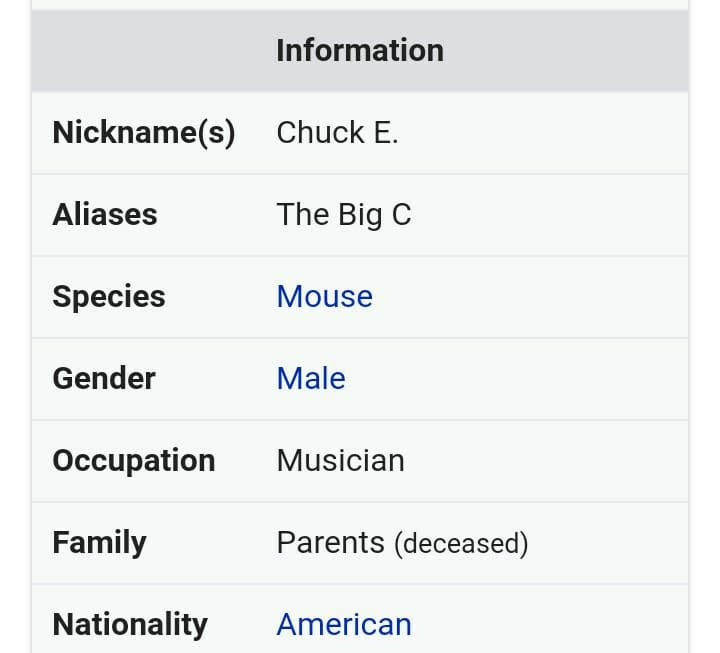Screen dimensions: 720x653
Task: Follow the American nationality link
Action: click(x=344, y=625)
